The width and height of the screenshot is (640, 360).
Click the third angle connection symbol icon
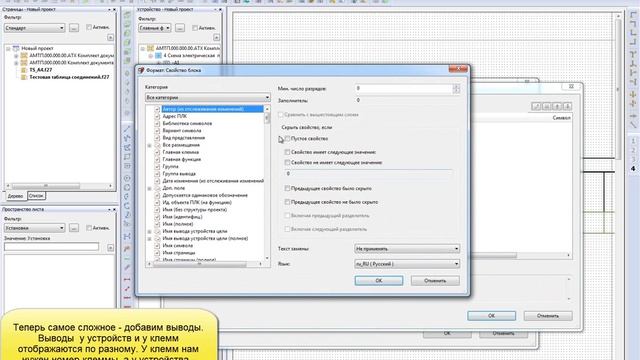point(633,33)
